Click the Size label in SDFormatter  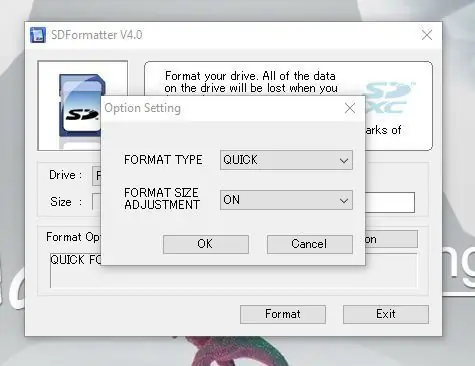pos(66,202)
